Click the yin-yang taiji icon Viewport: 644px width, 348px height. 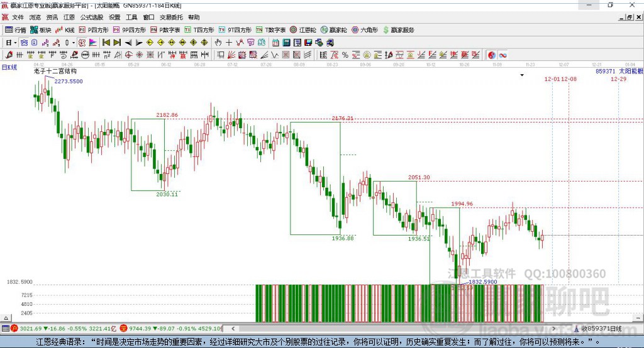point(492,55)
